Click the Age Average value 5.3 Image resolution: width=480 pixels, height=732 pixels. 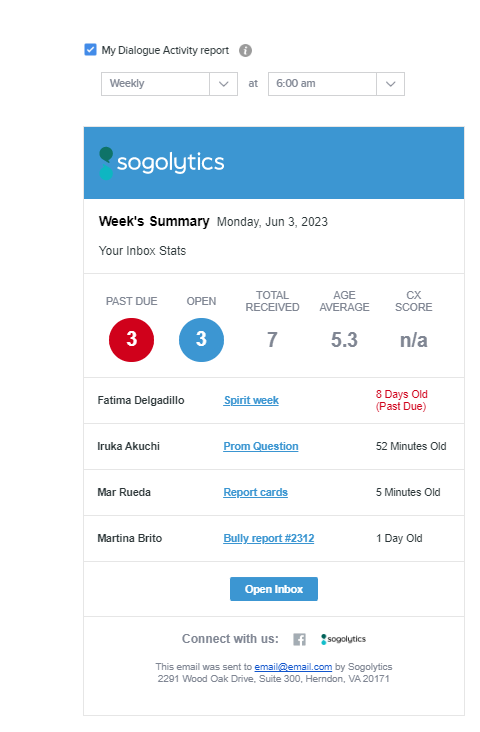[x=344, y=340]
